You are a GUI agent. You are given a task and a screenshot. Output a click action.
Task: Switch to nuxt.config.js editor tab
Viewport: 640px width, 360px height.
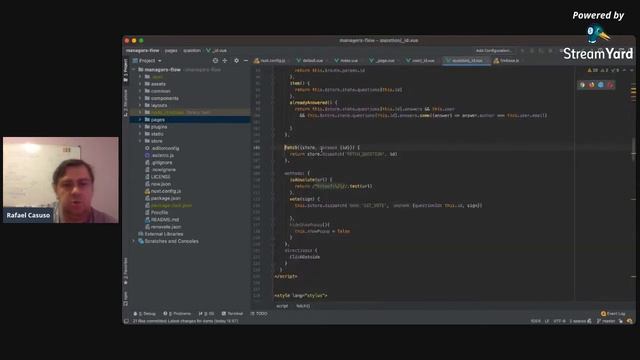(x=270, y=60)
